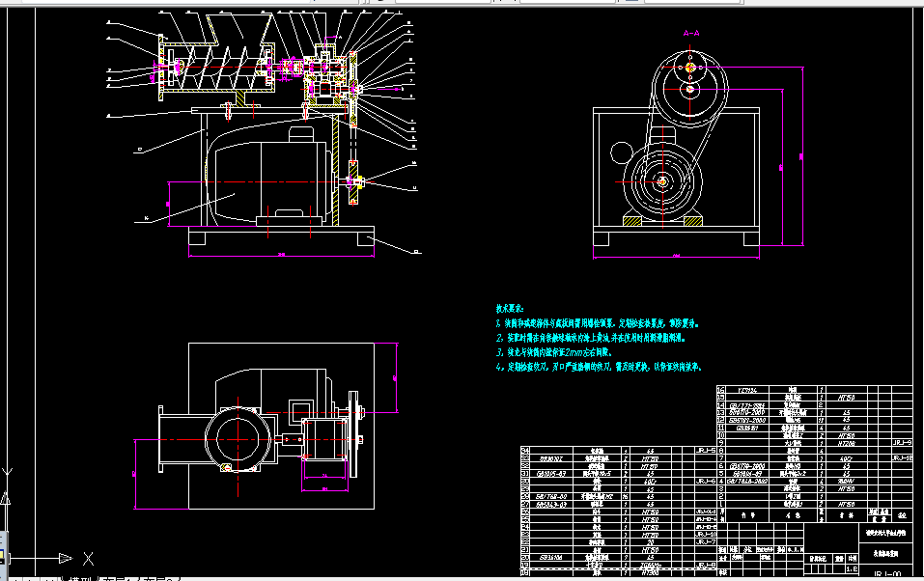Click row number 16 in parts list
Image resolution: width=924 pixels, height=581 pixels.
pos(720,390)
